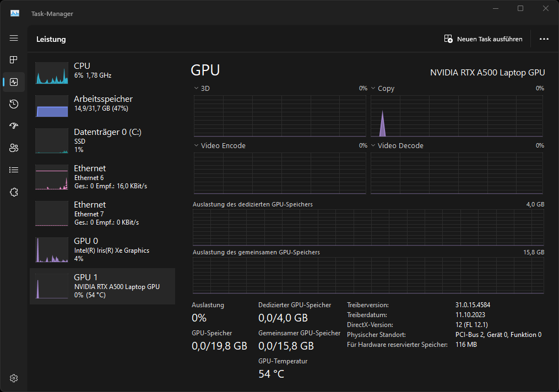
Task: Click the run new task icon
Action: point(448,39)
